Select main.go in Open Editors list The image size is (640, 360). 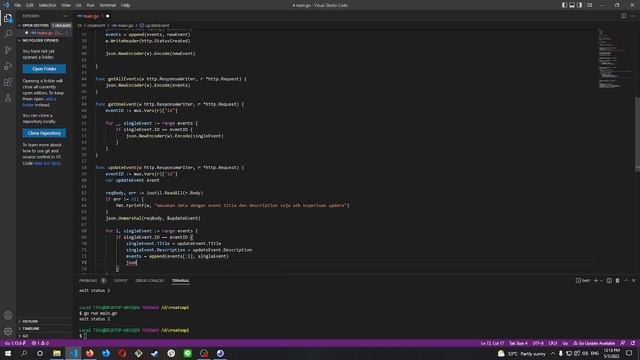coord(44,33)
